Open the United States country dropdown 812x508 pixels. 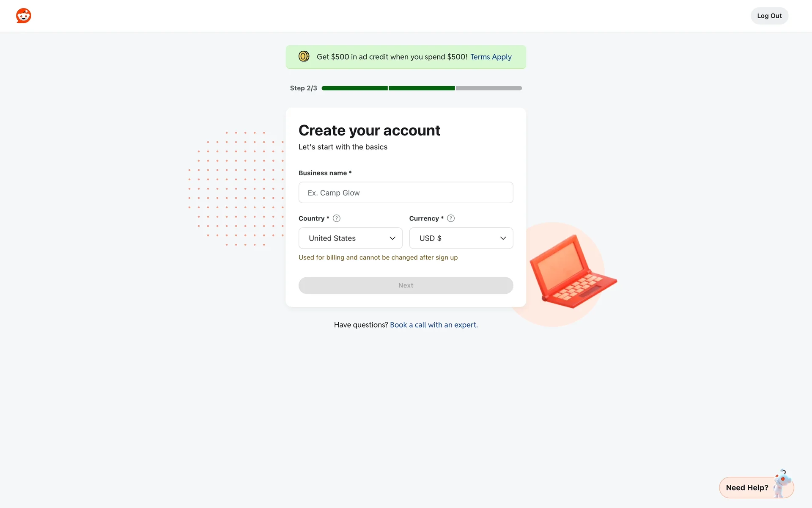351,238
